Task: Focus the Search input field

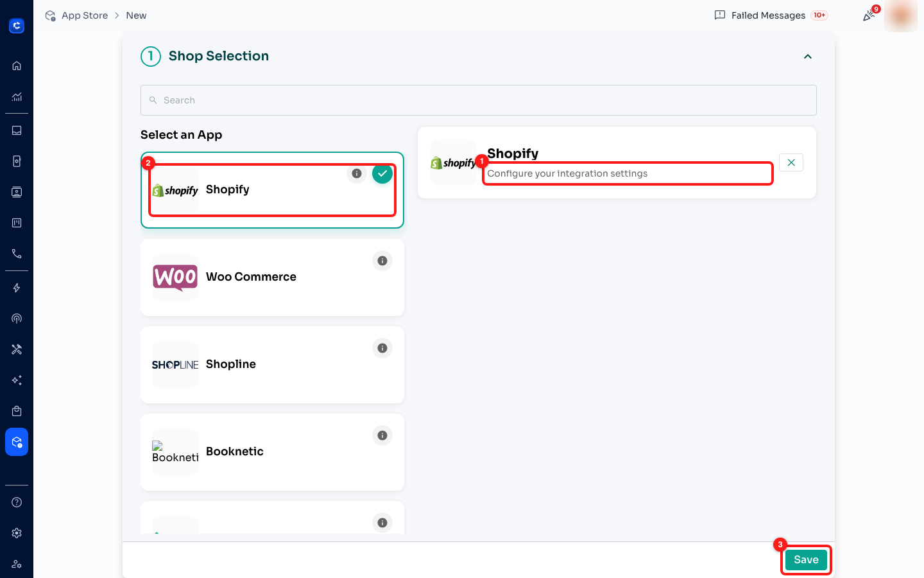Action: coord(479,100)
